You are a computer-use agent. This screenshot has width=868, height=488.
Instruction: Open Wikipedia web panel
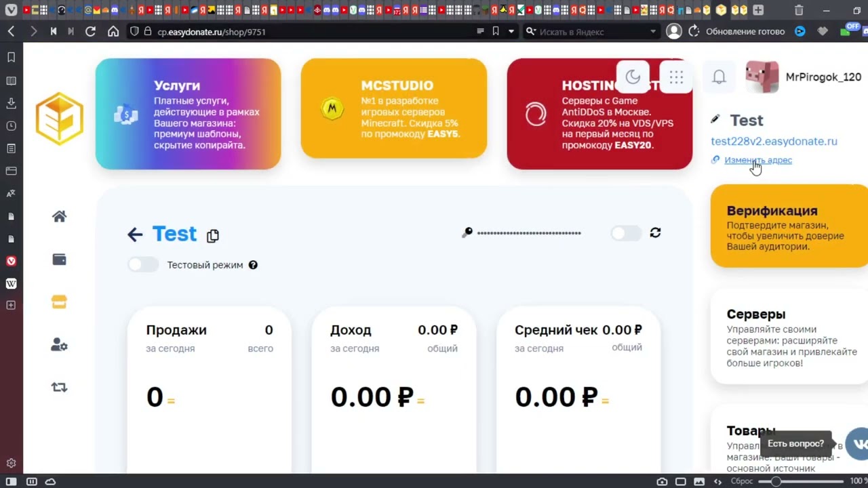click(11, 283)
